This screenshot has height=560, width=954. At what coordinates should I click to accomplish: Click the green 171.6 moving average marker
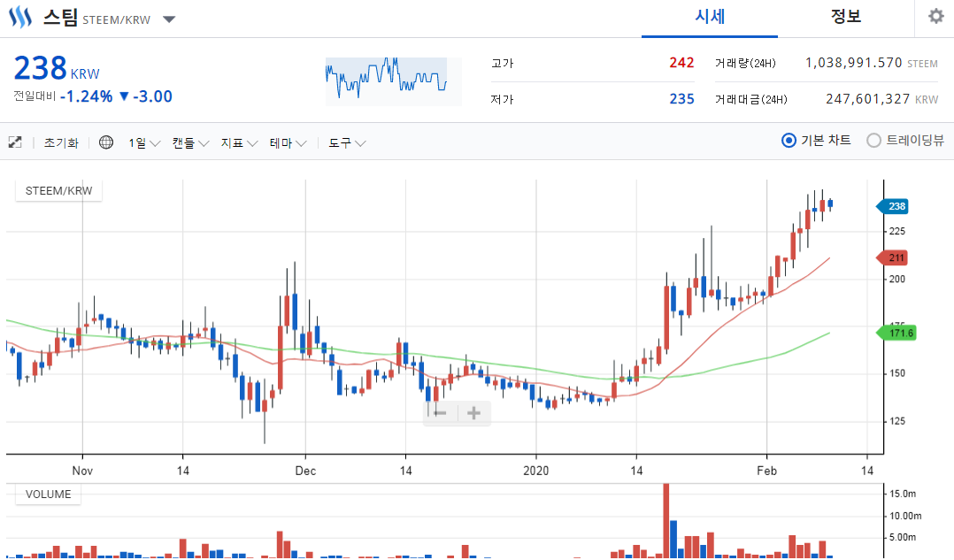[896, 334]
